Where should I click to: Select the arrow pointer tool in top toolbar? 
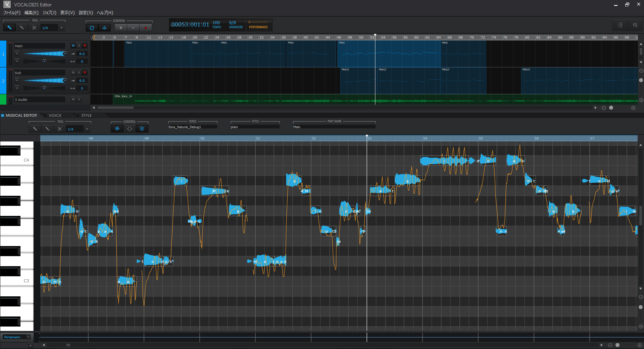[9, 28]
